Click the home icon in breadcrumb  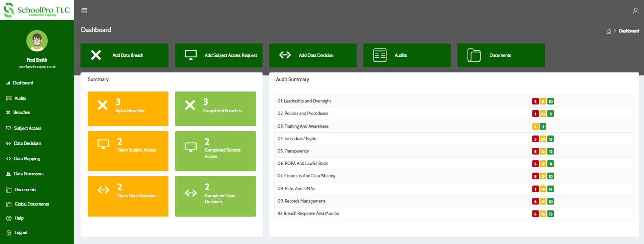click(609, 31)
